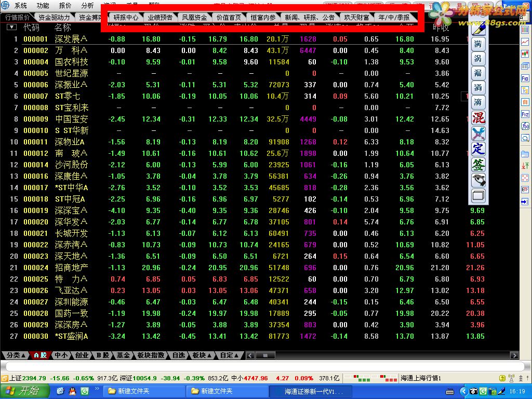Click the red dotted square icon in sidebar
This screenshot has width=532, height=399.
[525, 178]
